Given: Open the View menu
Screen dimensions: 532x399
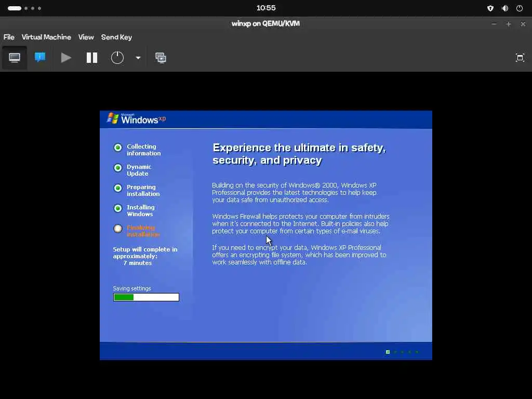Looking at the screenshot, I should 86,37.
